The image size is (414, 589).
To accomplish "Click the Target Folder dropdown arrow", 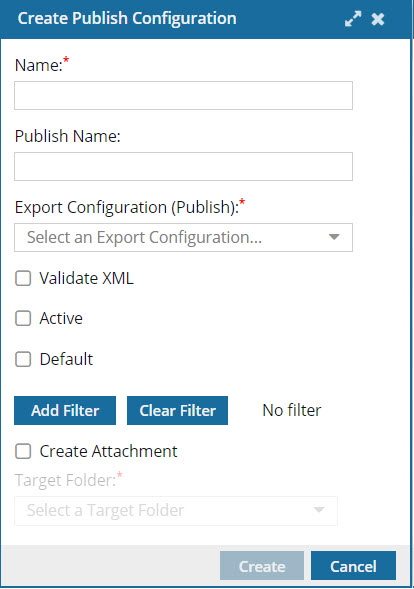I will (x=319, y=510).
